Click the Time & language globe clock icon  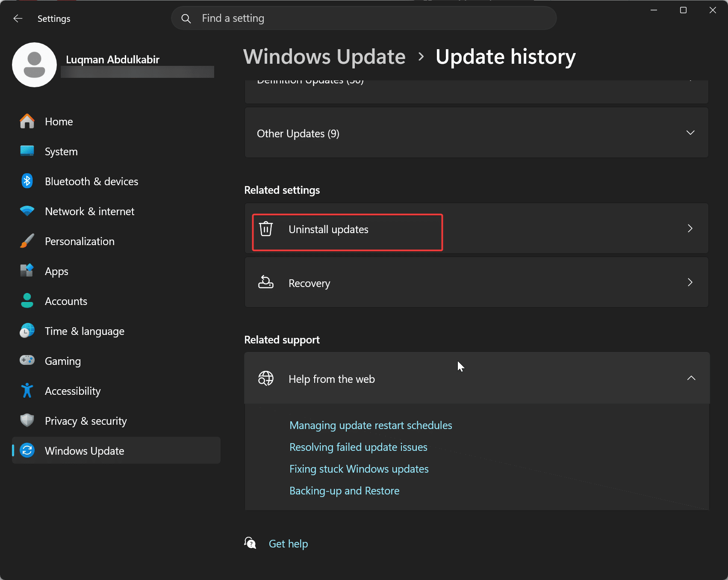(27, 331)
